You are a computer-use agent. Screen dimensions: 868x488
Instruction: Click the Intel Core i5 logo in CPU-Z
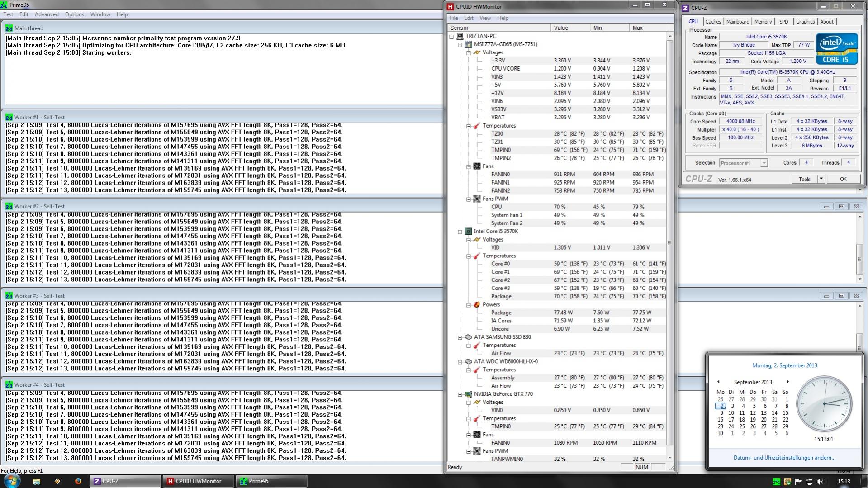[x=836, y=48]
